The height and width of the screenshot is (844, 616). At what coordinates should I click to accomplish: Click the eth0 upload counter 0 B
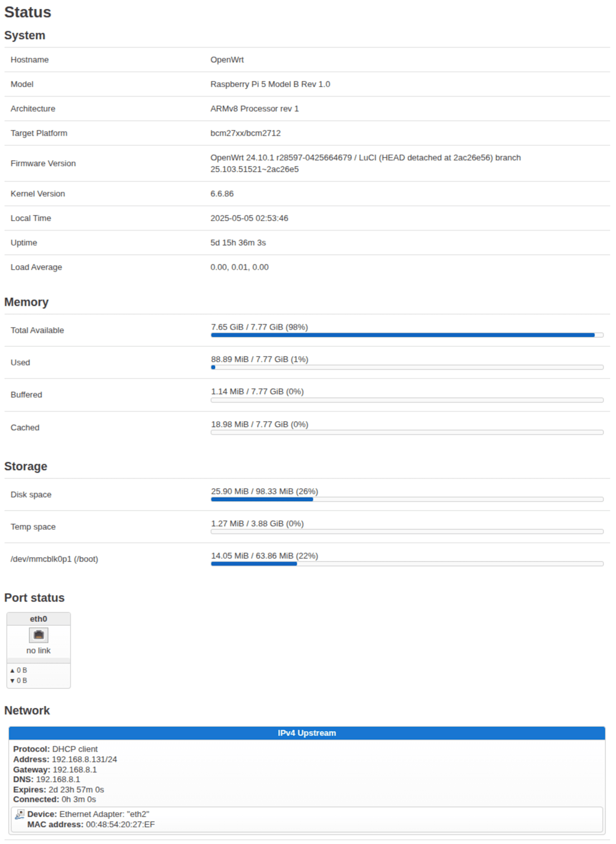click(x=18, y=670)
